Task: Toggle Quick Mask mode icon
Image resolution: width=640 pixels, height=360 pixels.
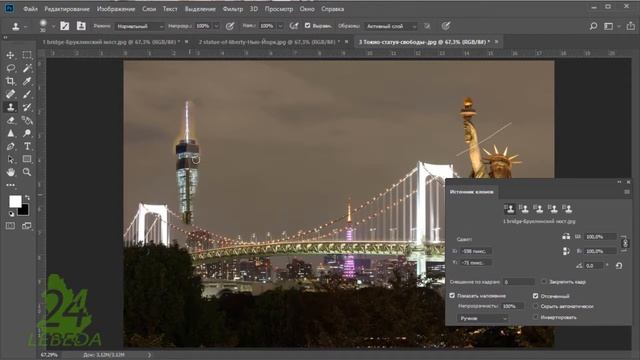Action: [x=11, y=226]
